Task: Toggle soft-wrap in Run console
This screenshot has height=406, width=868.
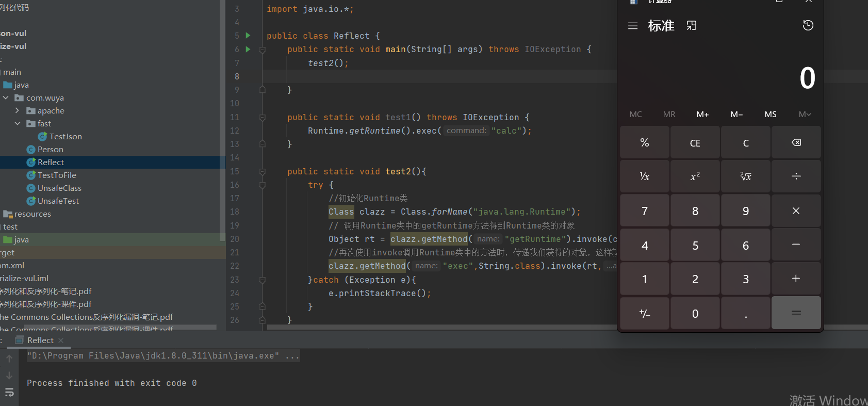Action: coord(9,393)
